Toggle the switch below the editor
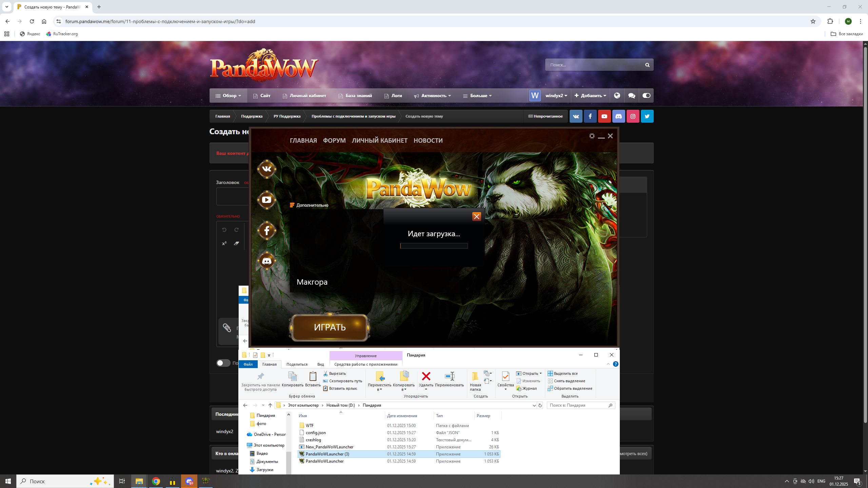The image size is (868, 488). click(223, 363)
